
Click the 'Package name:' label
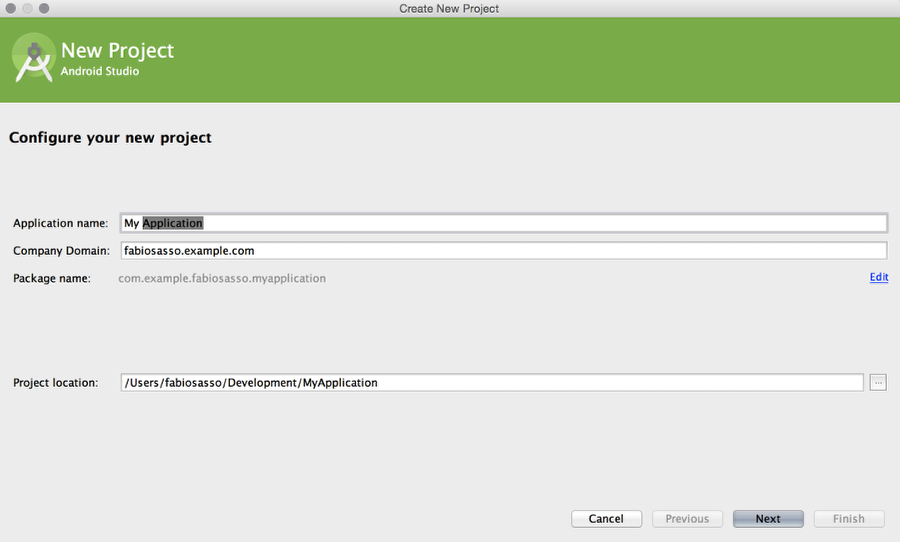pyautogui.click(x=52, y=278)
